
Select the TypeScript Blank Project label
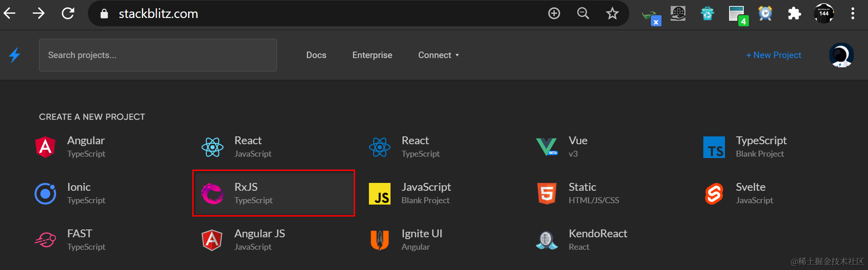point(761,147)
